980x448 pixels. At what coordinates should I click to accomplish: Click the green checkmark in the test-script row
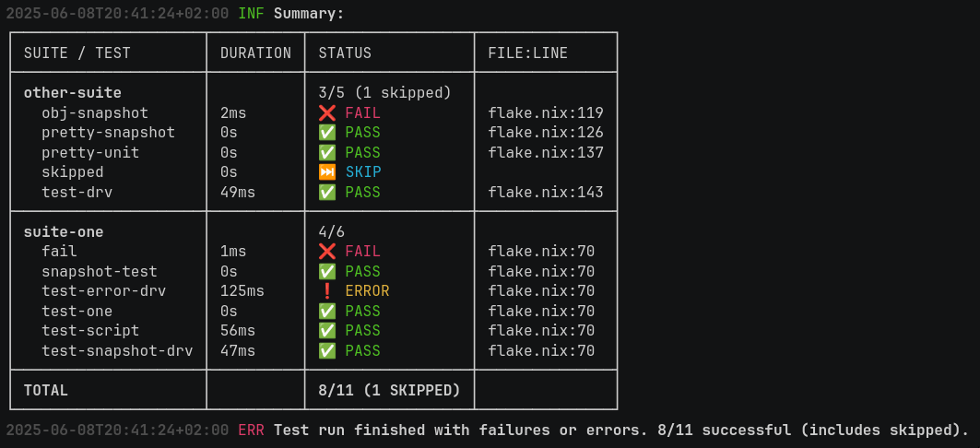click(327, 331)
